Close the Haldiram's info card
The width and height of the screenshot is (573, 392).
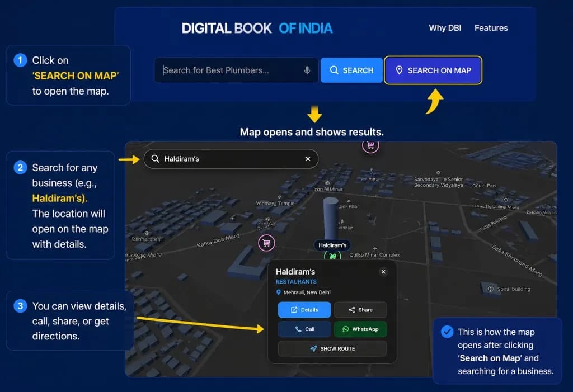click(383, 272)
